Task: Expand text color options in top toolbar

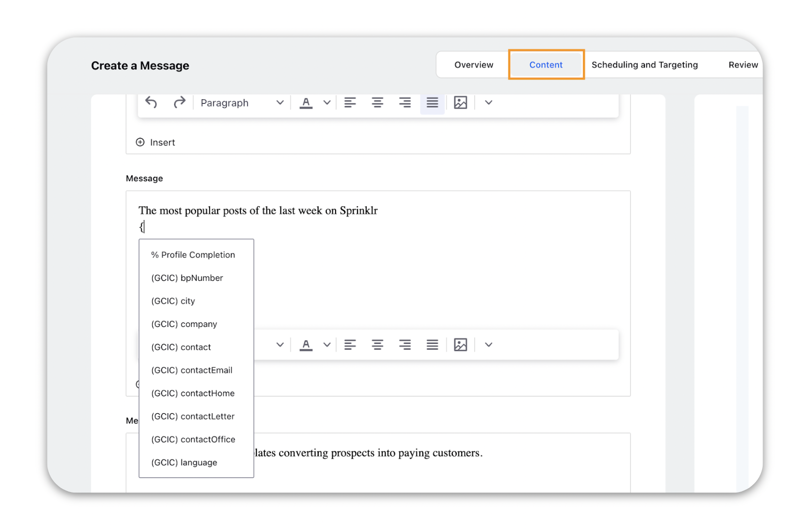Action: coord(327,103)
